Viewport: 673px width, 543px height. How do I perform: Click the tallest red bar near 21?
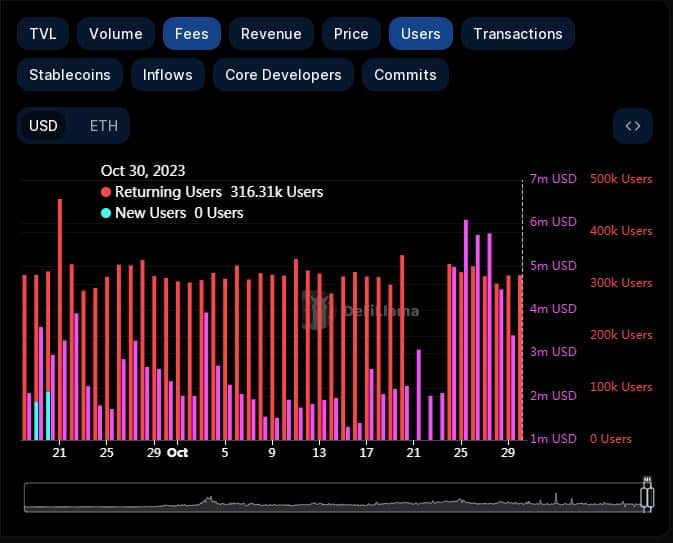[x=60, y=318]
